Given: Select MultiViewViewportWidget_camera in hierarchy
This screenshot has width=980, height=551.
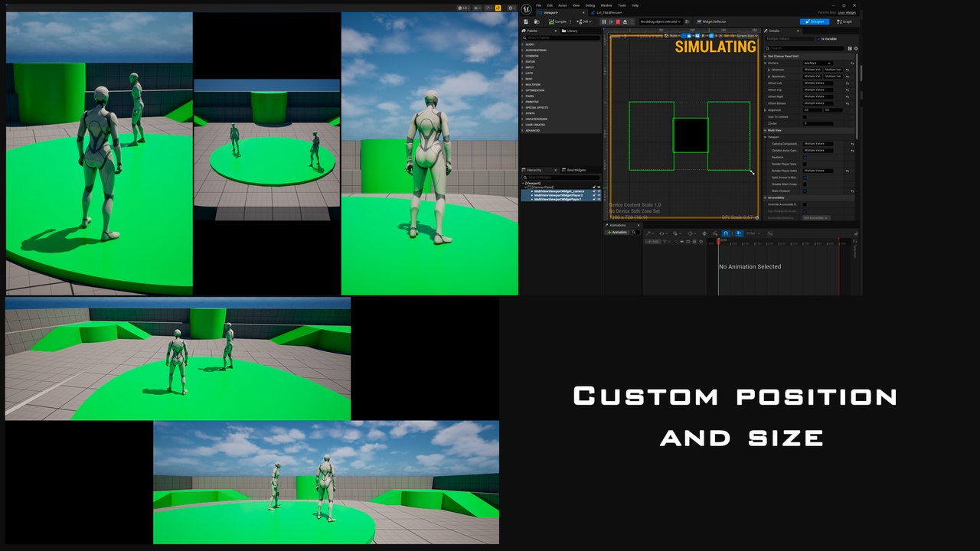Looking at the screenshot, I should point(559,191).
